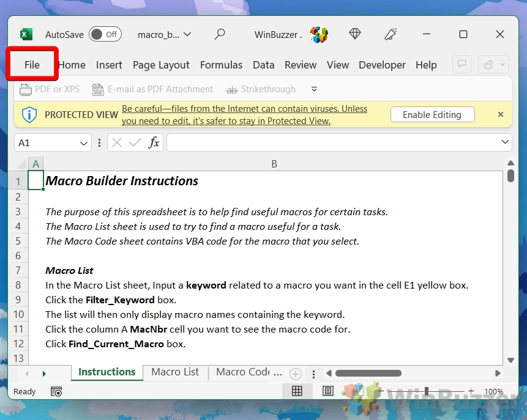This screenshot has height=420, width=527.
Task: Open the PDF or XPS export icon
Action: coord(26,89)
